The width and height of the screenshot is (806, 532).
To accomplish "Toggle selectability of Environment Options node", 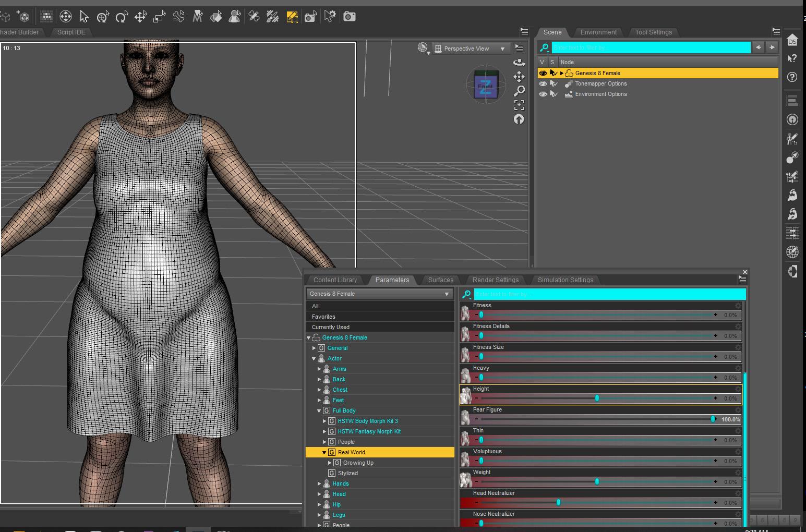I will [554, 94].
